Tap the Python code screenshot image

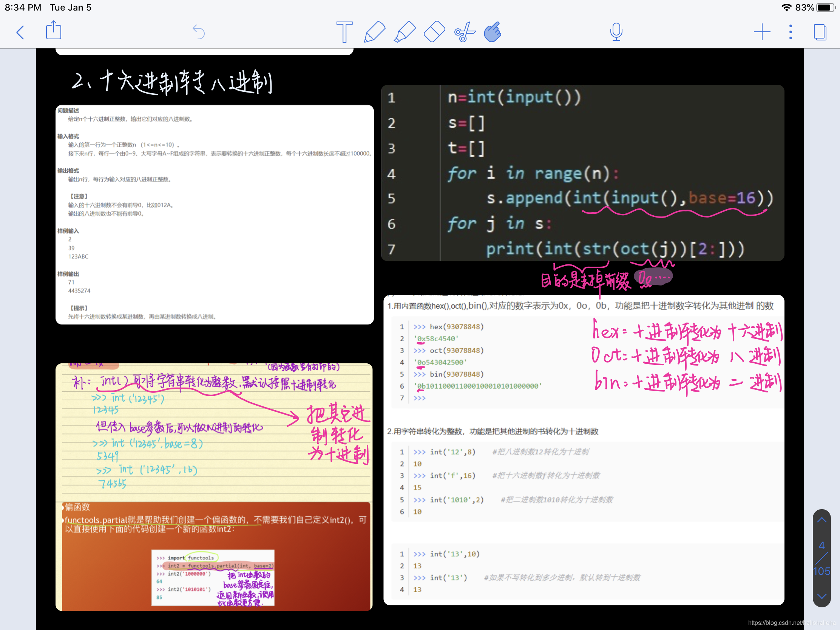pyautogui.click(x=582, y=173)
